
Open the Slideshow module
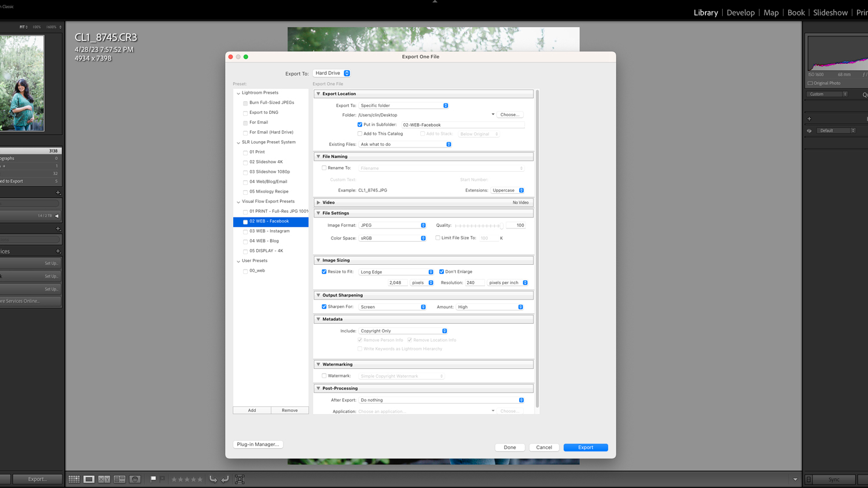(x=830, y=12)
